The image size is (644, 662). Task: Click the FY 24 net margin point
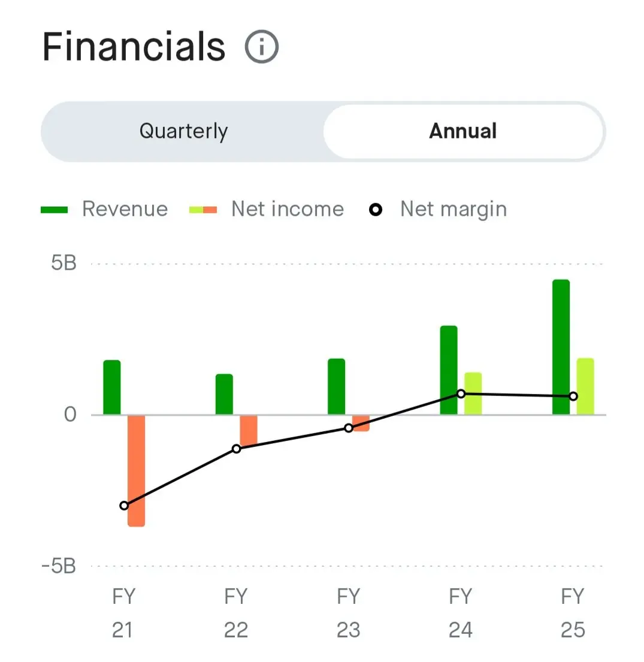[x=461, y=394]
